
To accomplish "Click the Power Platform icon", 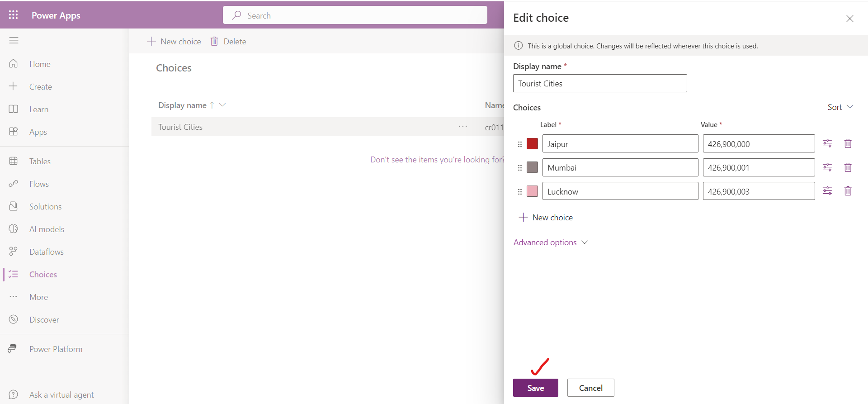I will [x=13, y=348].
